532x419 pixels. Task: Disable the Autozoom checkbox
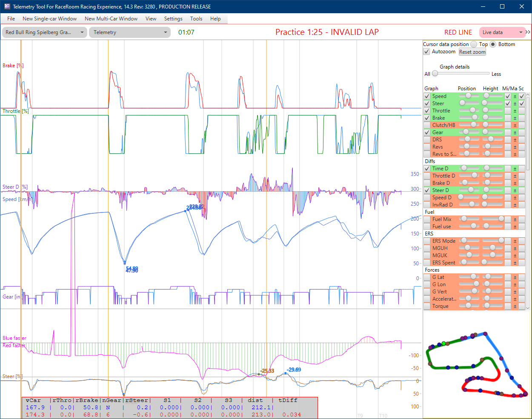tap(426, 52)
